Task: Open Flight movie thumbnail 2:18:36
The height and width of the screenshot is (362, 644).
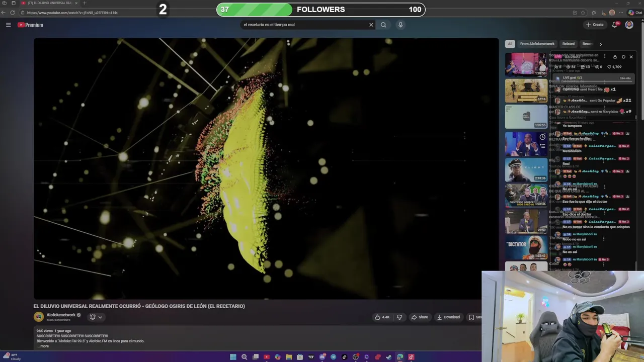Action: (526, 169)
